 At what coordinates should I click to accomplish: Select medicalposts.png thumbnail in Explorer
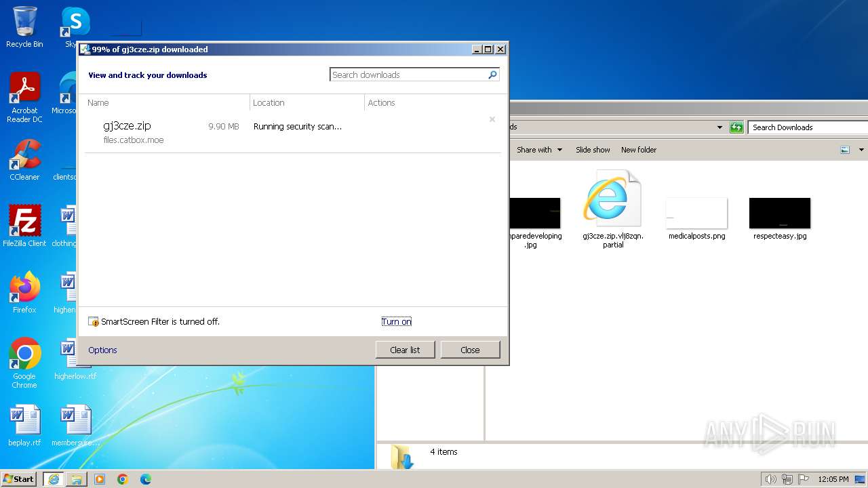(x=696, y=218)
